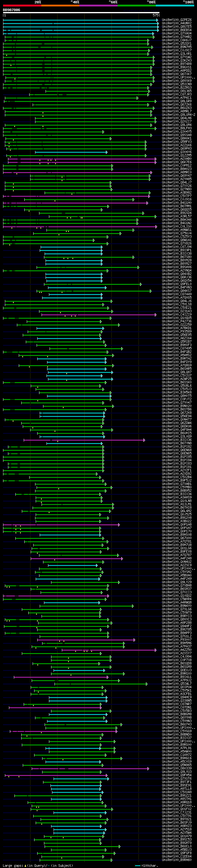Select the UniRef100_B3IX36 label

coord(177,440)
